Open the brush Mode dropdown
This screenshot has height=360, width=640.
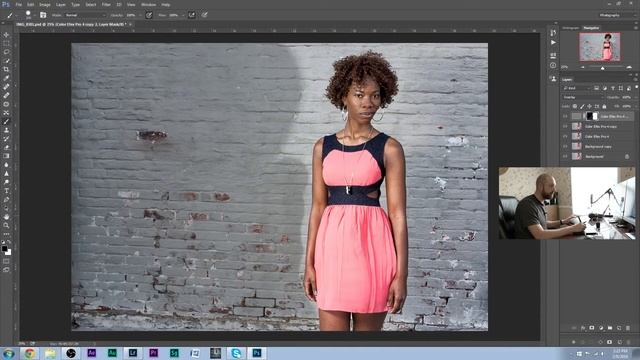coord(85,15)
